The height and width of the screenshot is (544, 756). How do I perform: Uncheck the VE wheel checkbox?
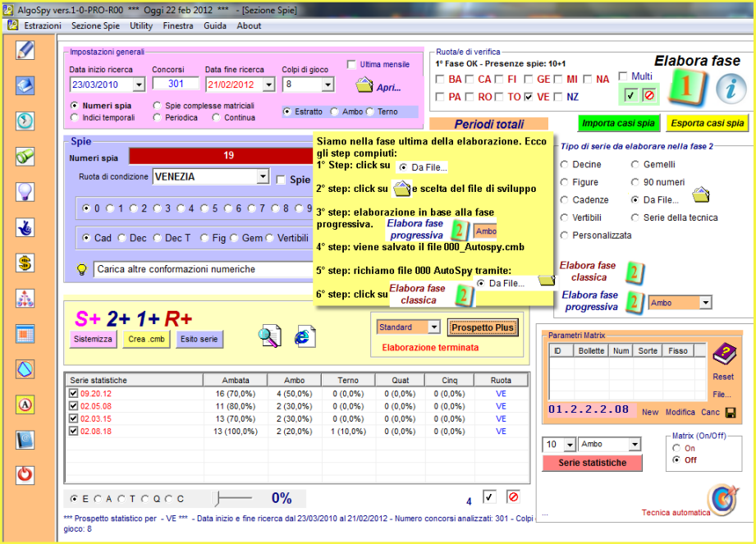(529, 97)
